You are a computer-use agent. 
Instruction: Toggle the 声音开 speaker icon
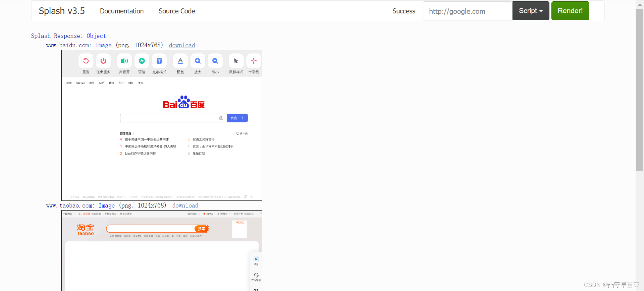click(124, 61)
